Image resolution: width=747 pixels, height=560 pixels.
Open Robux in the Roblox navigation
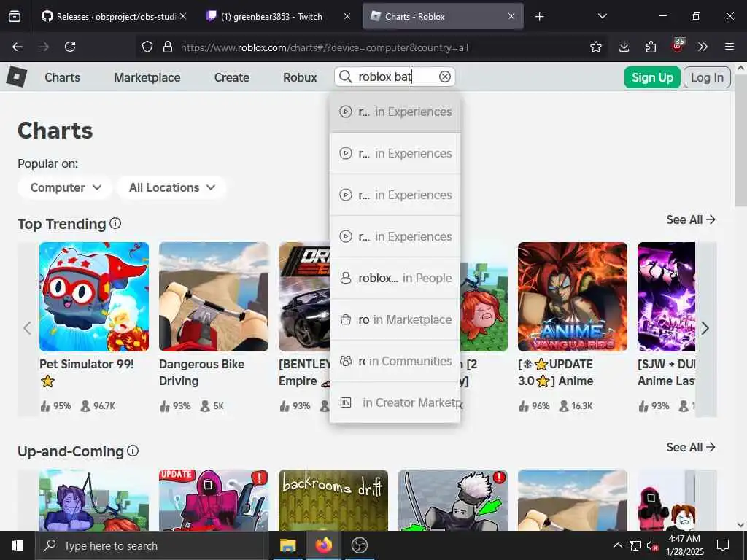click(x=300, y=77)
